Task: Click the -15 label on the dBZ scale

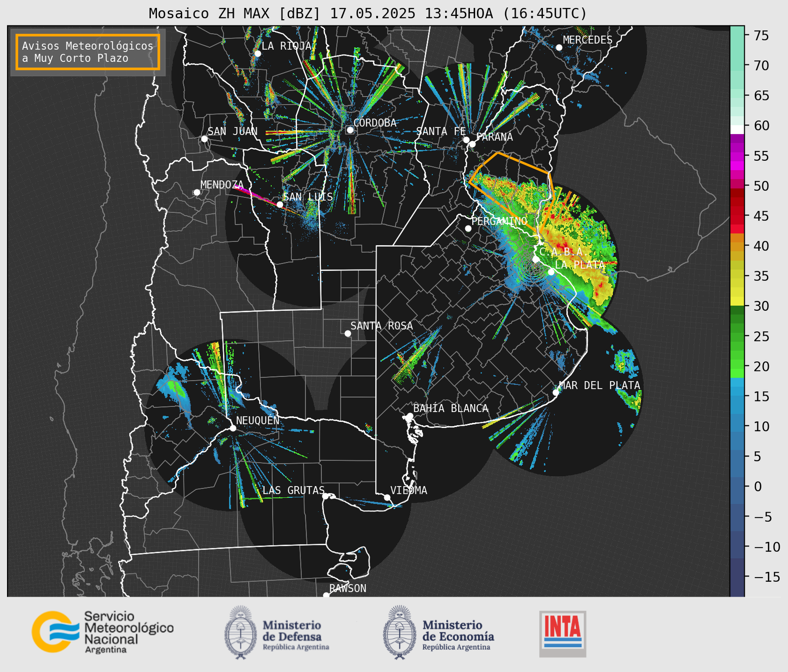Action: pyautogui.click(x=767, y=577)
